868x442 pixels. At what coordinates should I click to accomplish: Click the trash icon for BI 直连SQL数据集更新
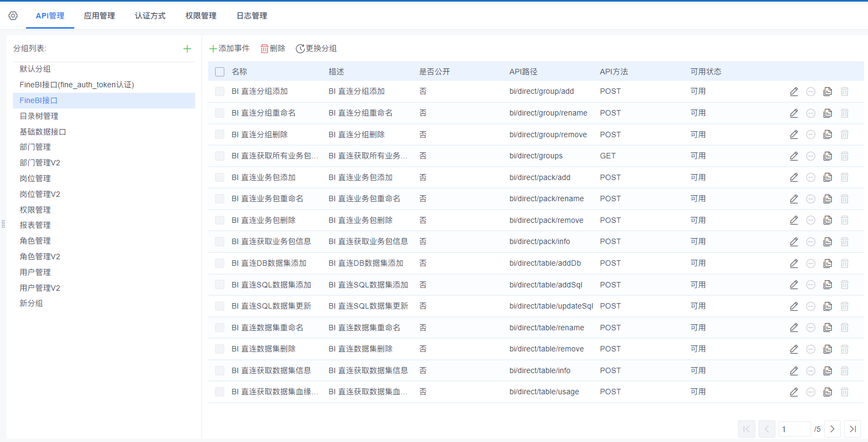[844, 306]
